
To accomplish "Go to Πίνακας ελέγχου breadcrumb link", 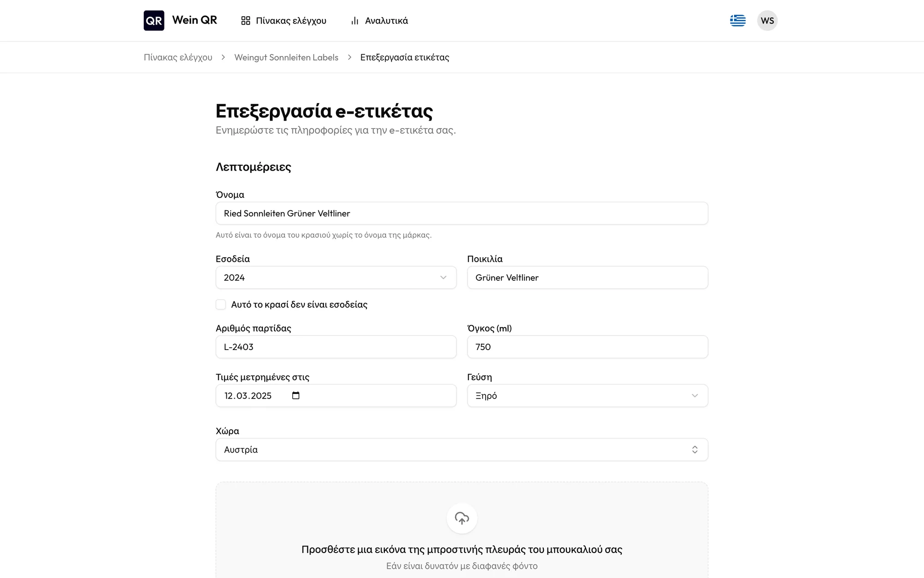I will click(178, 57).
